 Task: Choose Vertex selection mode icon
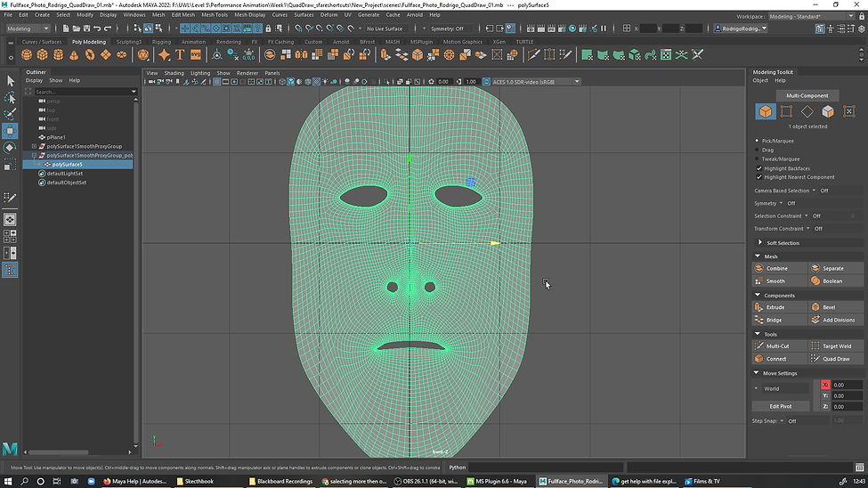(786, 111)
